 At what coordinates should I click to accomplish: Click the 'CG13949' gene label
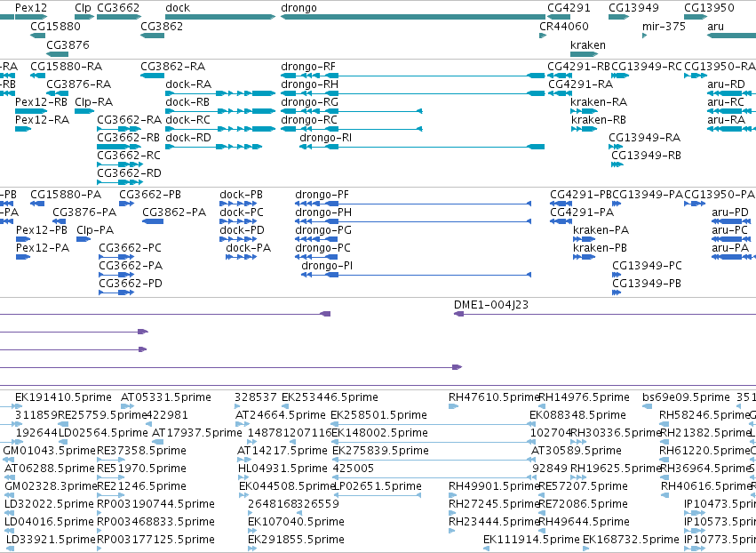click(x=633, y=8)
